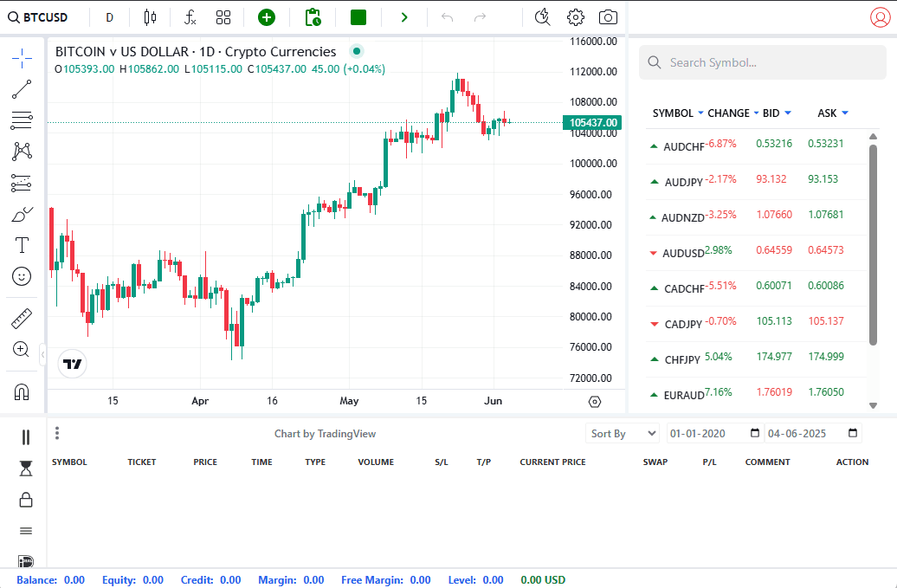This screenshot has height=588, width=897.
Task: Open the chart settings gear
Action: pos(574,16)
